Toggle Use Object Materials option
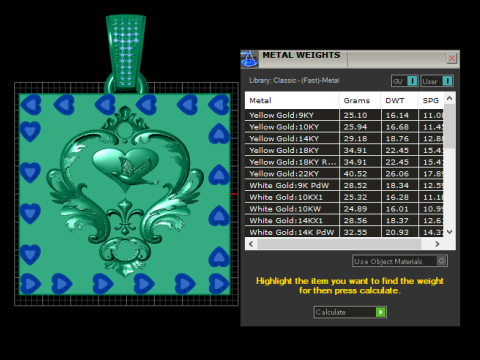Viewport: 480px width, 360px height. (x=400, y=261)
